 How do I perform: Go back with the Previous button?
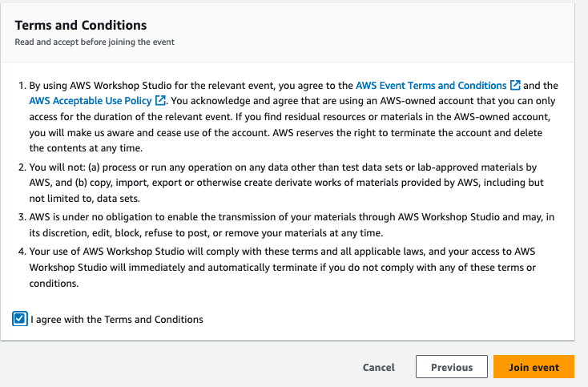pos(451,367)
